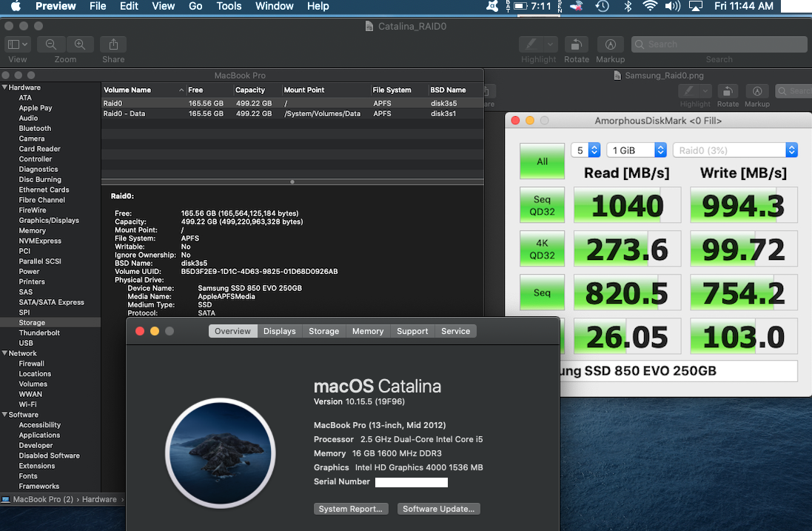Rotate the image with the Rotate icon in Catalina_RAID0

pyautogui.click(x=577, y=44)
